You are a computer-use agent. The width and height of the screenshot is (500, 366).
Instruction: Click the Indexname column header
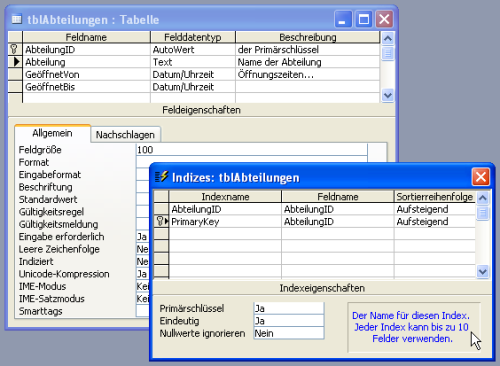pos(225,196)
